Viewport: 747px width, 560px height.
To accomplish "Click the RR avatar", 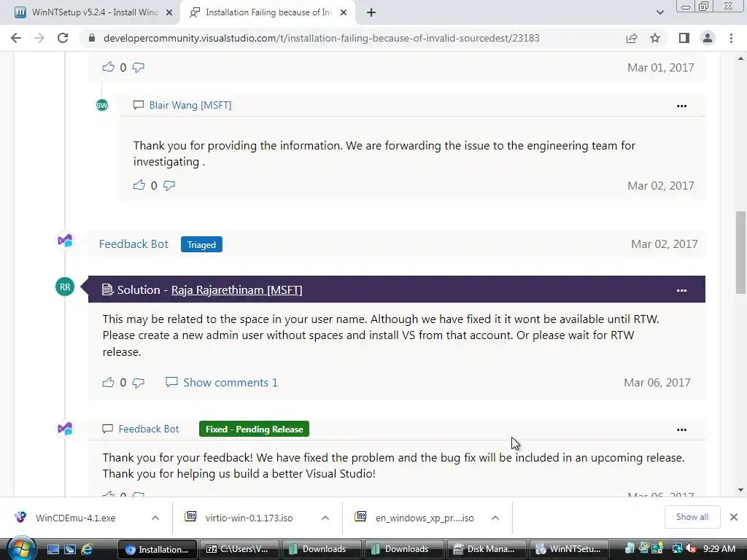I will point(65,287).
